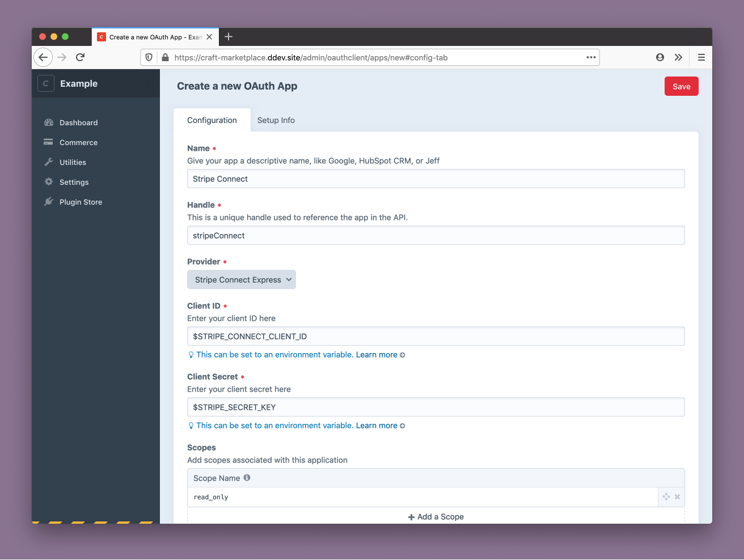Reload the page with the refresh icon
The width and height of the screenshot is (744, 560).
pos(80,57)
